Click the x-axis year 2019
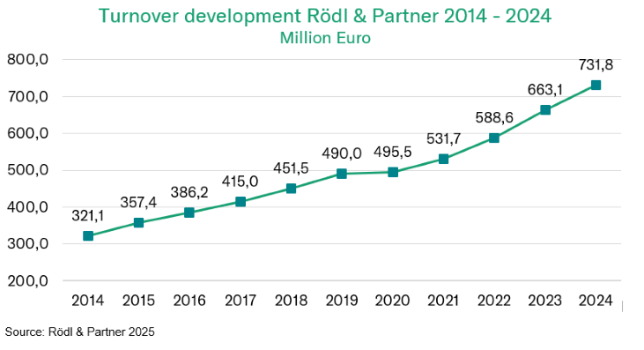The image size is (644, 350). [x=342, y=301]
